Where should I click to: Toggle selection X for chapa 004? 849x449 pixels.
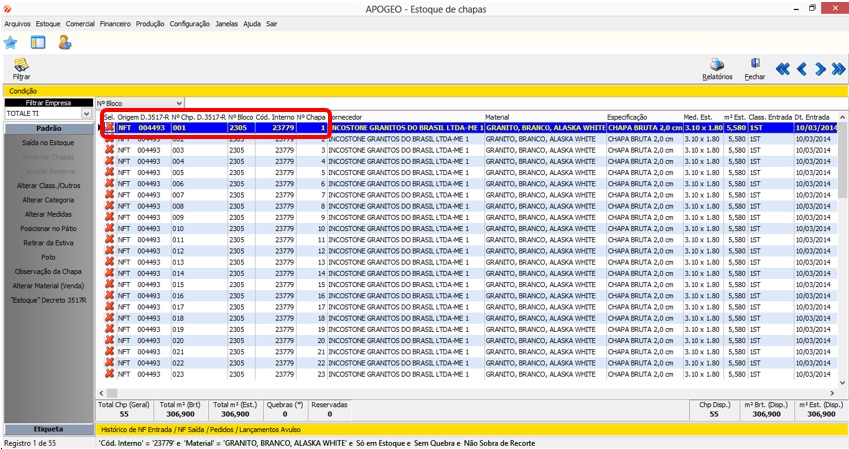(109, 161)
